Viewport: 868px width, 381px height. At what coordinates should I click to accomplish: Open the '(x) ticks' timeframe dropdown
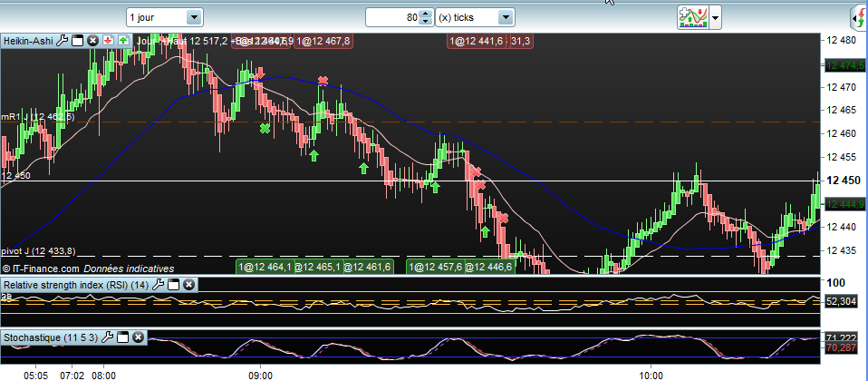[475, 17]
